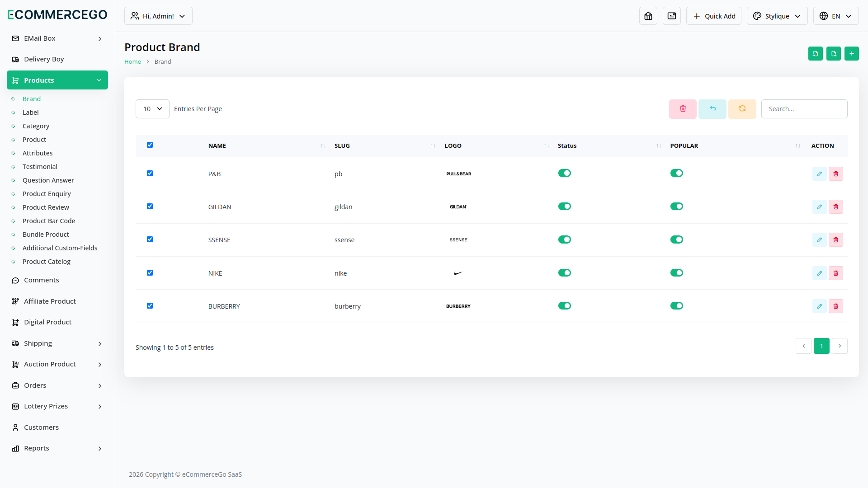This screenshot has height=488, width=868.
Task: Delete the SSENSE brand row
Action: coord(836,240)
